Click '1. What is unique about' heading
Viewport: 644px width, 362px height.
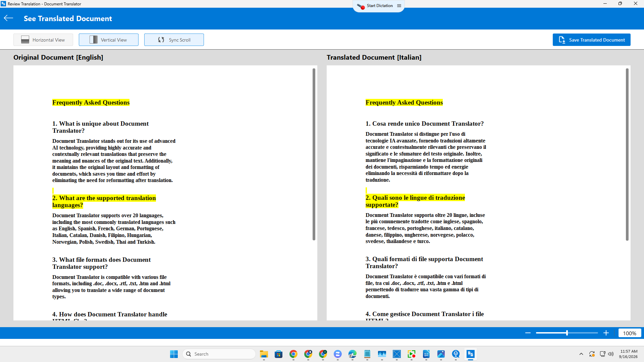100,127
